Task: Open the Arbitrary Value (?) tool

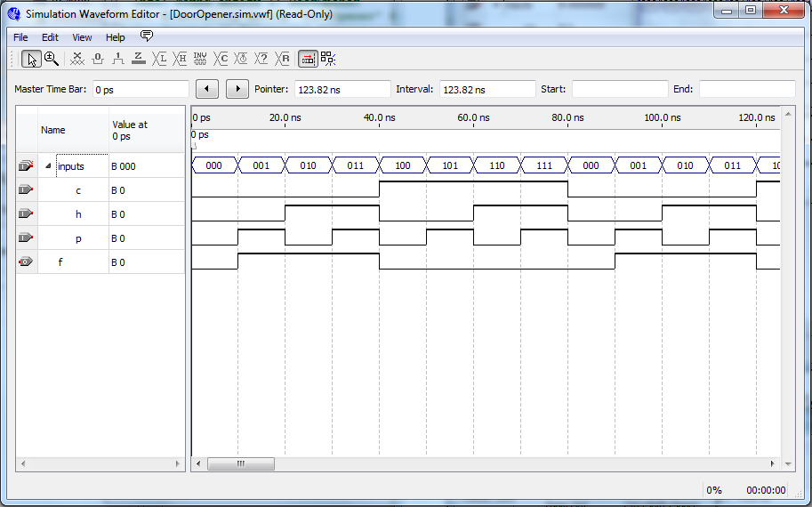Action: coord(261,59)
